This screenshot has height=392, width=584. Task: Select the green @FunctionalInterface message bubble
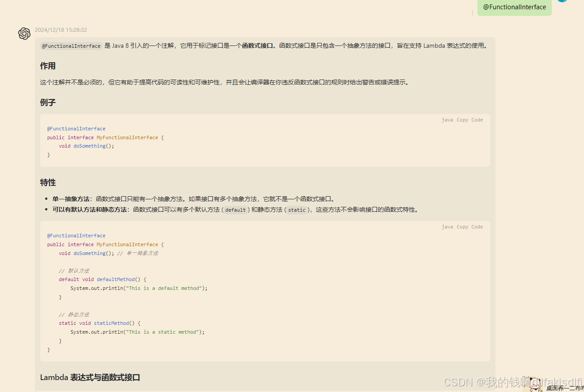click(514, 7)
